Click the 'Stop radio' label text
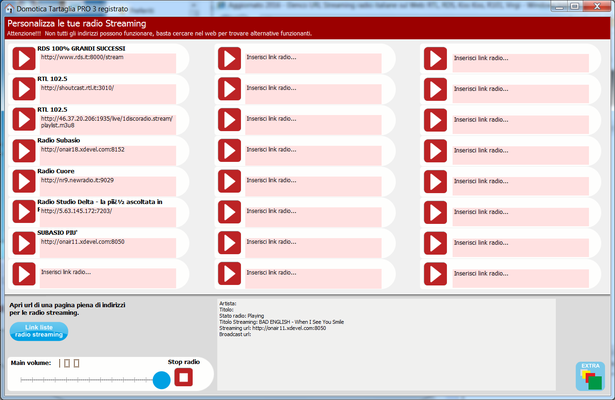This screenshot has height=400, width=615. [184, 362]
